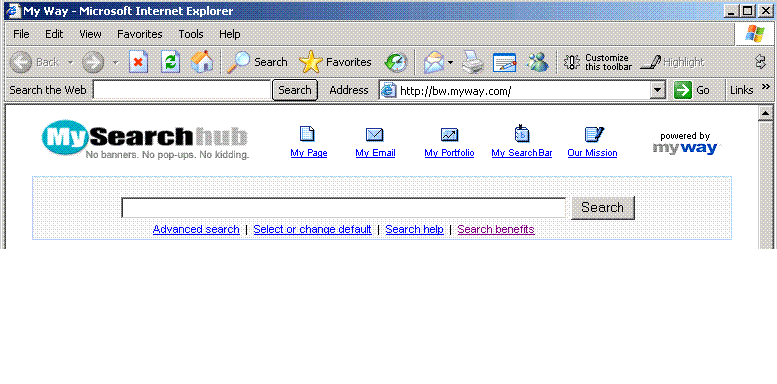Click the My Email envelope icon
The image size is (777, 384).
click(x=375, y=134)
